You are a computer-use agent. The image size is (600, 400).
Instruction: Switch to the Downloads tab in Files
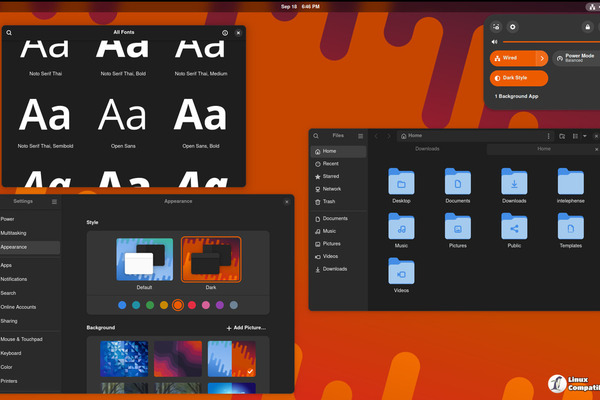tap(427, 149)
